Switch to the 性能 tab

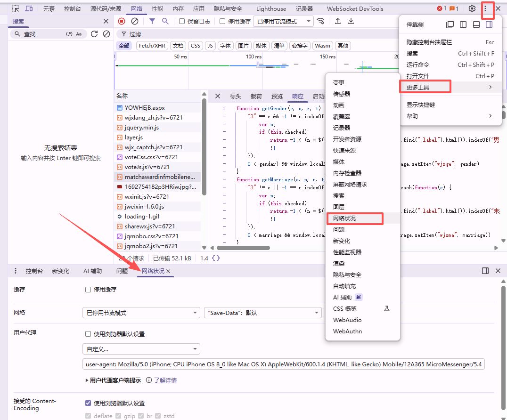pos(157,8)
